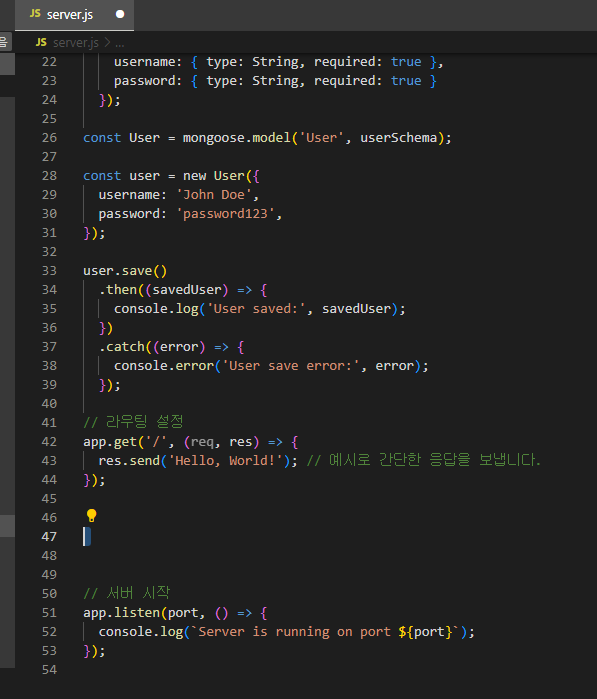The width and height of the screenshot is (597, 699).
Task: Click 'app.get' on line 42
Action: coord(110,442)
